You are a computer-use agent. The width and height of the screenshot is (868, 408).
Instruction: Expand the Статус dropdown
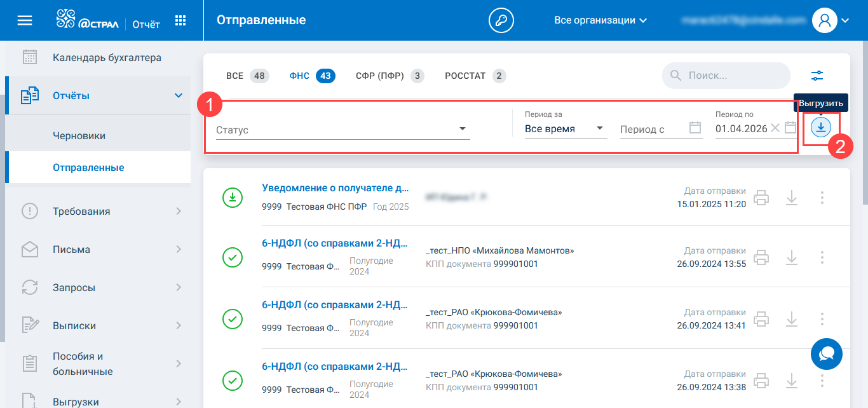(463, 130)
